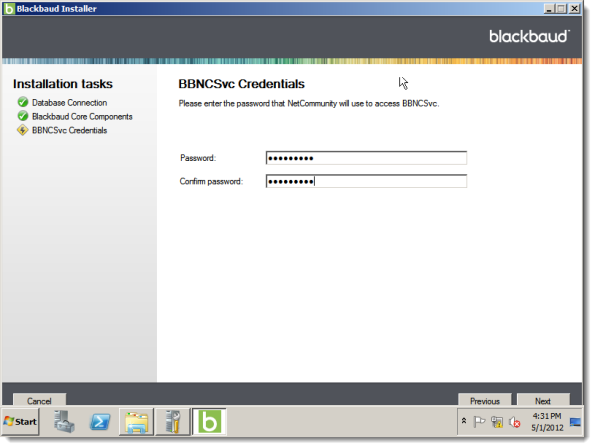This screenshot has height=448, width=595.
Task: Click the green check icon beside Blackbaud Core Components
Action: 23,116
